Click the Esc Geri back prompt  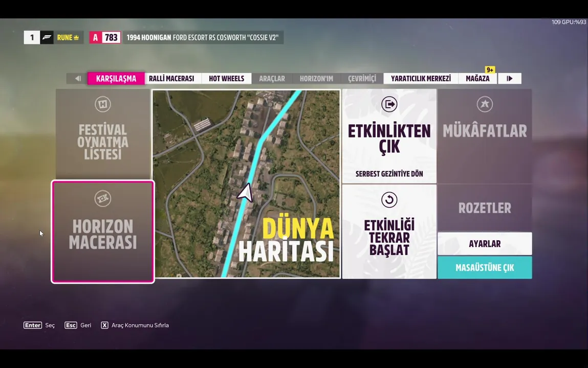[78, 326]
